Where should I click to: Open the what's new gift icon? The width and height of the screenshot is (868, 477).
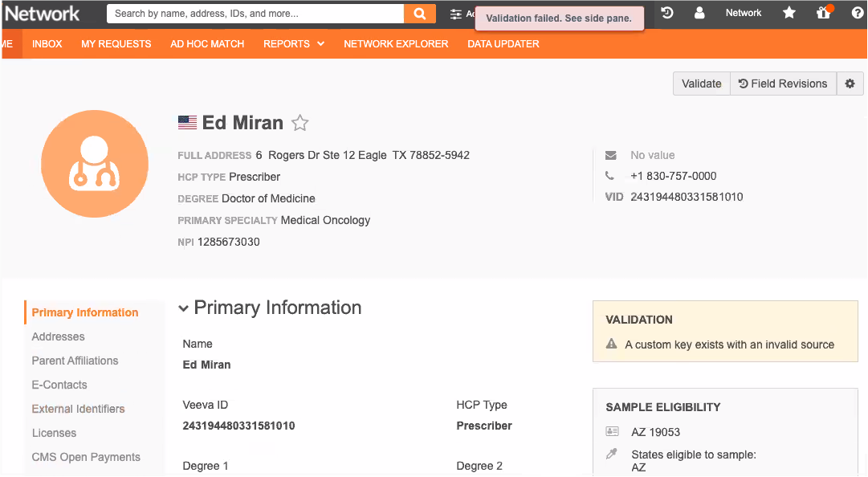click(823, 13)
